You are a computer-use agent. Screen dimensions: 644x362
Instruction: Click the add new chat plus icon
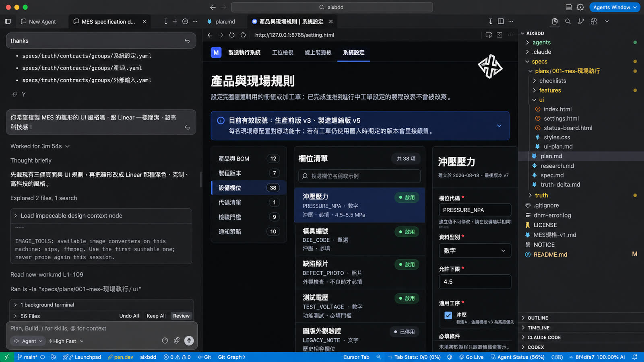pos(175,21)
